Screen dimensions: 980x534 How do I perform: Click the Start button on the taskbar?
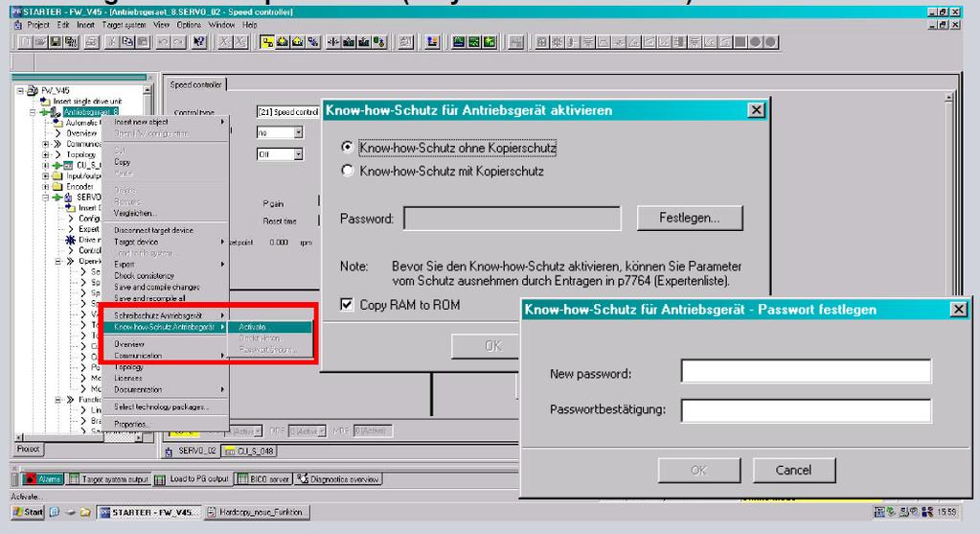(x=28, y=512)
